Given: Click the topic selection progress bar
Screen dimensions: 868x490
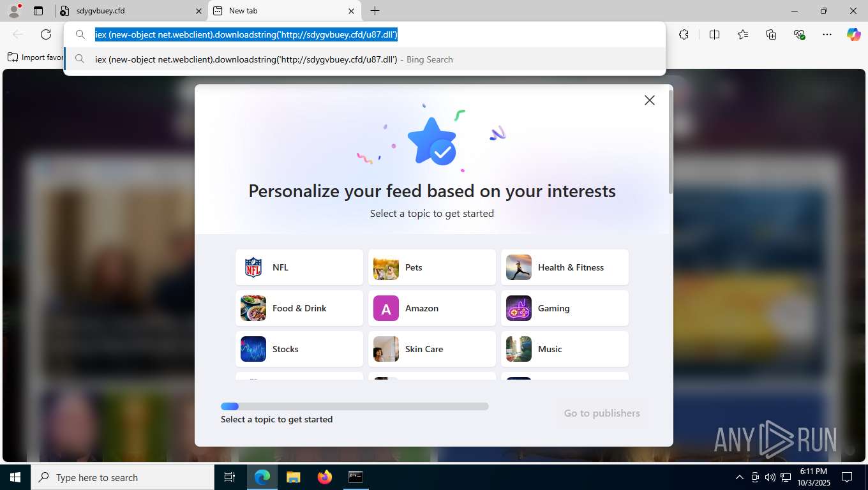Looking at the screenshot, I should point(355,406).
